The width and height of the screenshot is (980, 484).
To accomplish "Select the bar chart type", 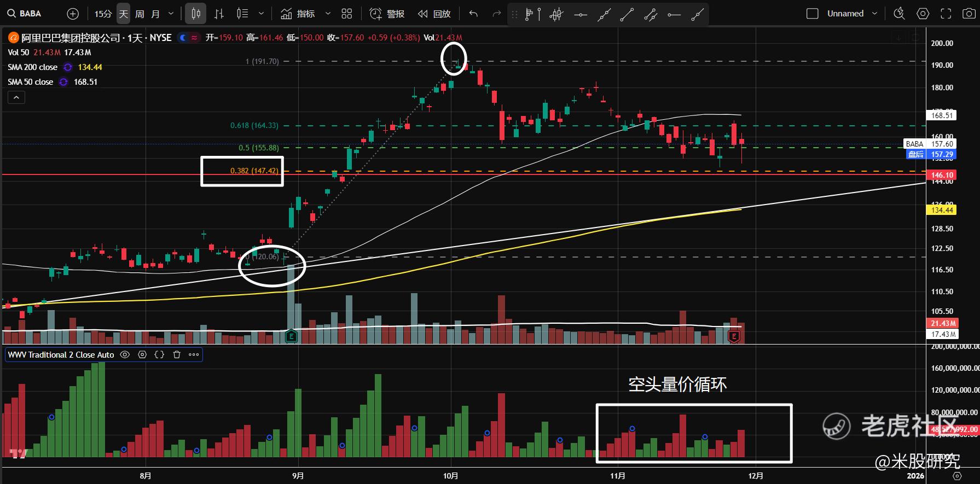I will [x=219, y=14].
